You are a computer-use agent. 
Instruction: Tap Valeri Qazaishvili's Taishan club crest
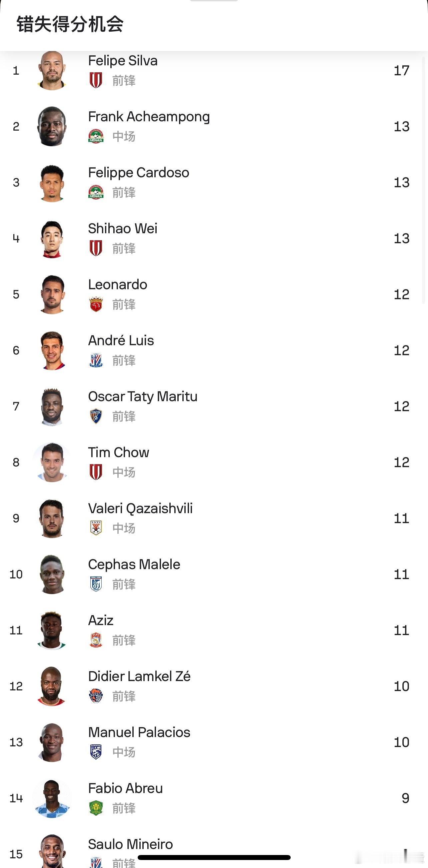coord(96,528)
